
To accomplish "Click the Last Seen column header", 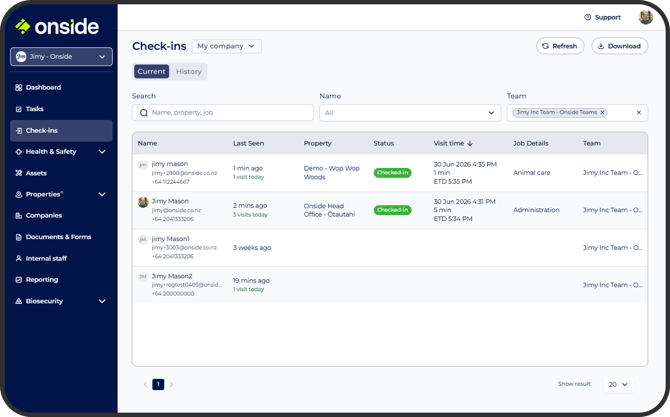I will (x=248, y=144).
